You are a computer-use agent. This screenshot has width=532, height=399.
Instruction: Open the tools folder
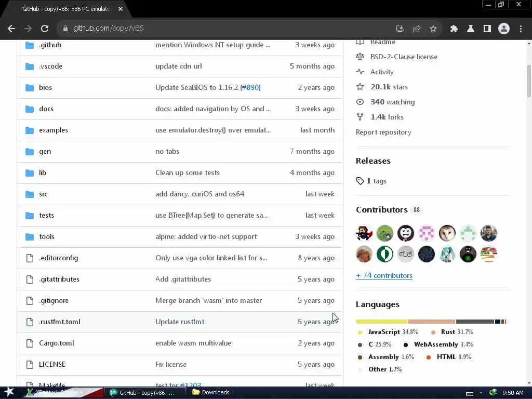(x=47, y=237)
